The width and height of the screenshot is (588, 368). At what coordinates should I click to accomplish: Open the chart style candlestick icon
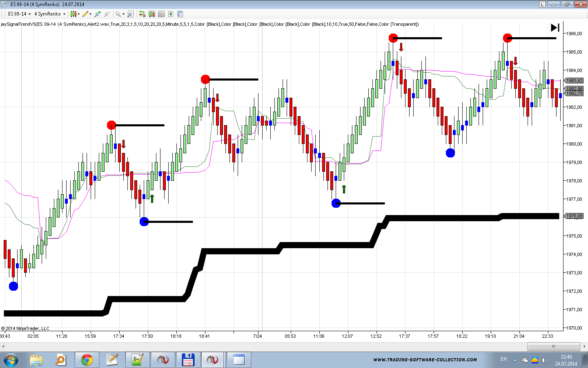tap(73, 14)
